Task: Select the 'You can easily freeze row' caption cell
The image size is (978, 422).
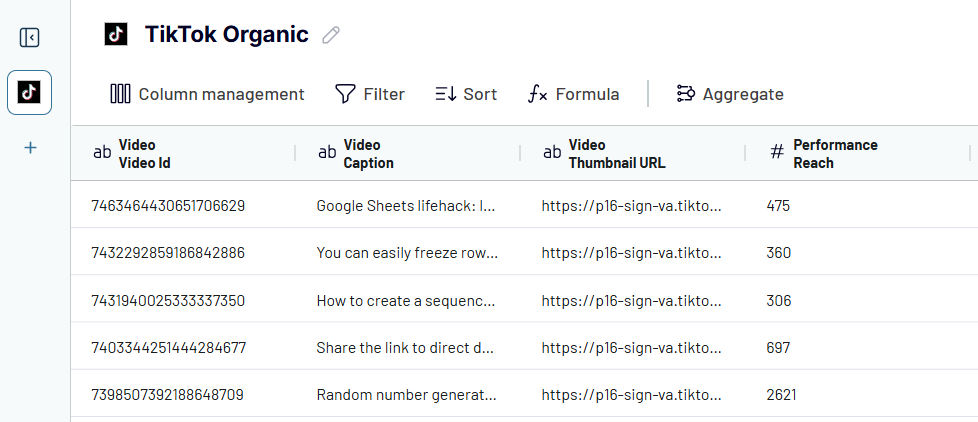Action: (406, 253)
